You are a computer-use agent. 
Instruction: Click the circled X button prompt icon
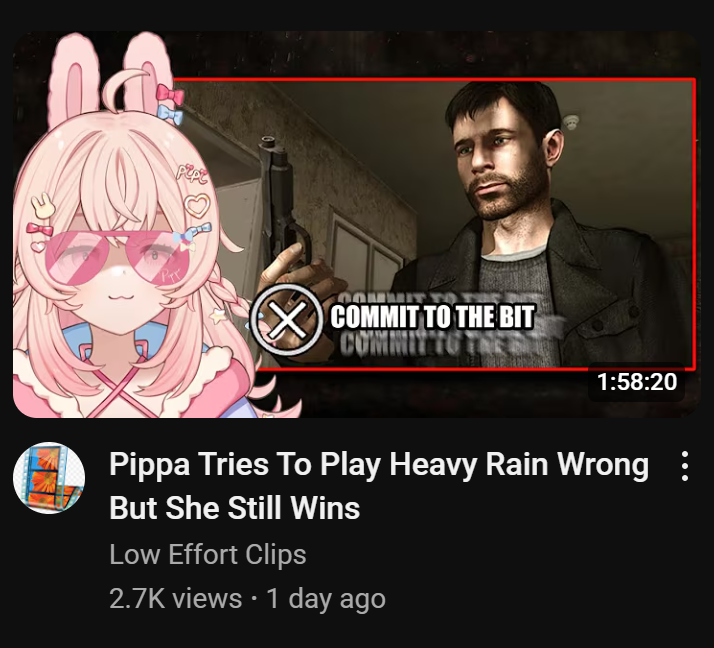[x=286, y=319]
